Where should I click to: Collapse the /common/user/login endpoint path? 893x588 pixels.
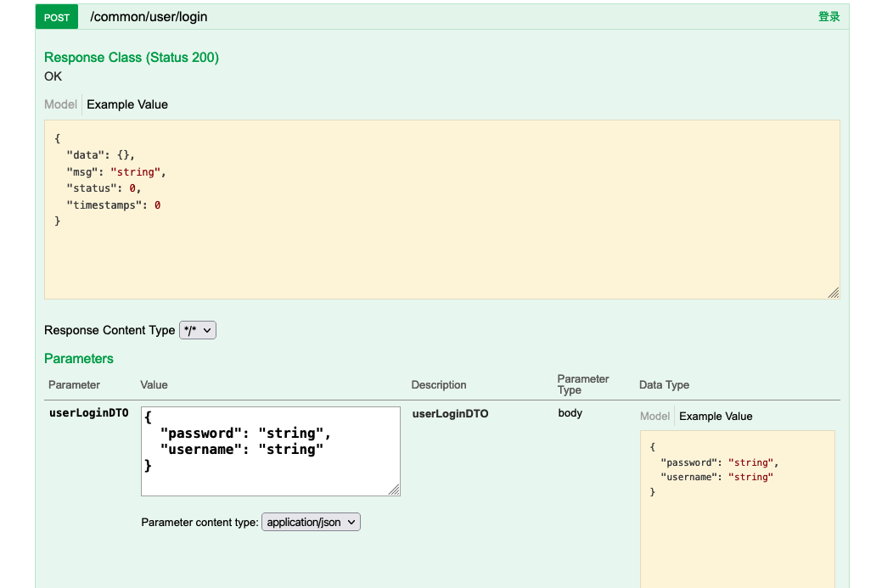(x=149, y=17)
